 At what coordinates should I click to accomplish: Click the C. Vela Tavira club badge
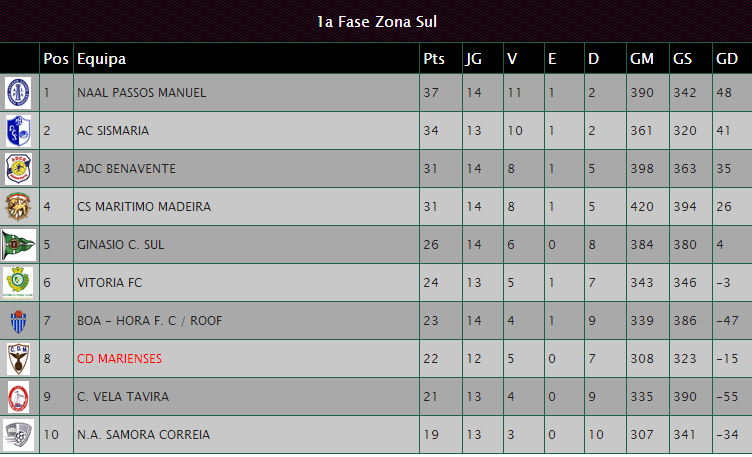pyautogui.click(x=19, y=397)
